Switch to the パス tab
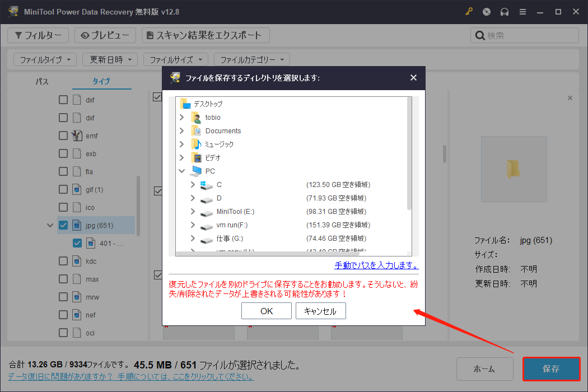The width and height of the screenshot is (588, 392). (x=41, y=81)
